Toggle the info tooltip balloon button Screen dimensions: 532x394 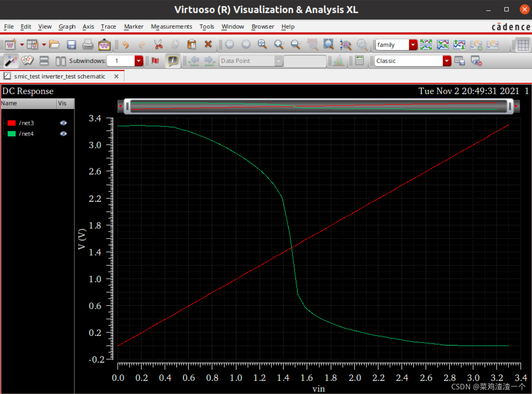point(172,61)
